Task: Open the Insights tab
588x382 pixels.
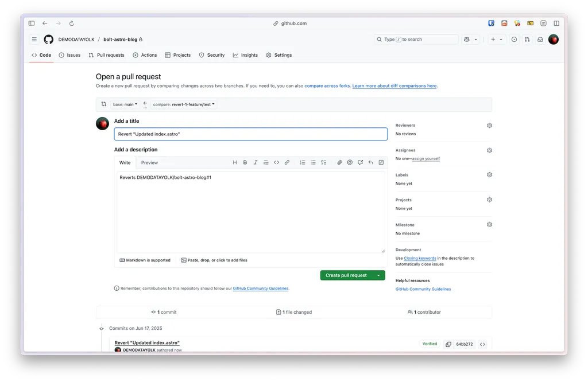Action: [x=245, y=55]
